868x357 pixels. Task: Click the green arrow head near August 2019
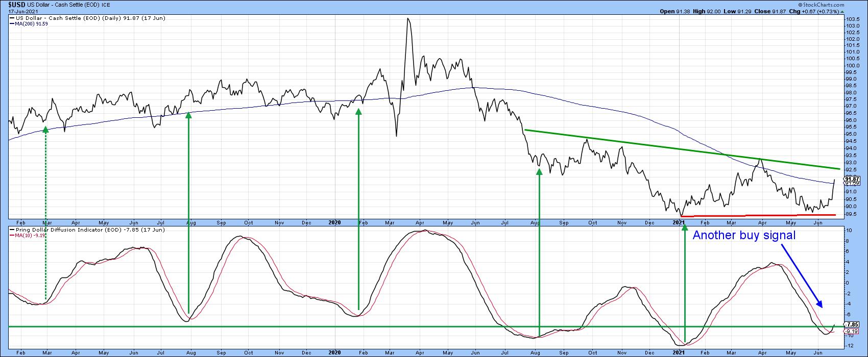tap(188, 115)
